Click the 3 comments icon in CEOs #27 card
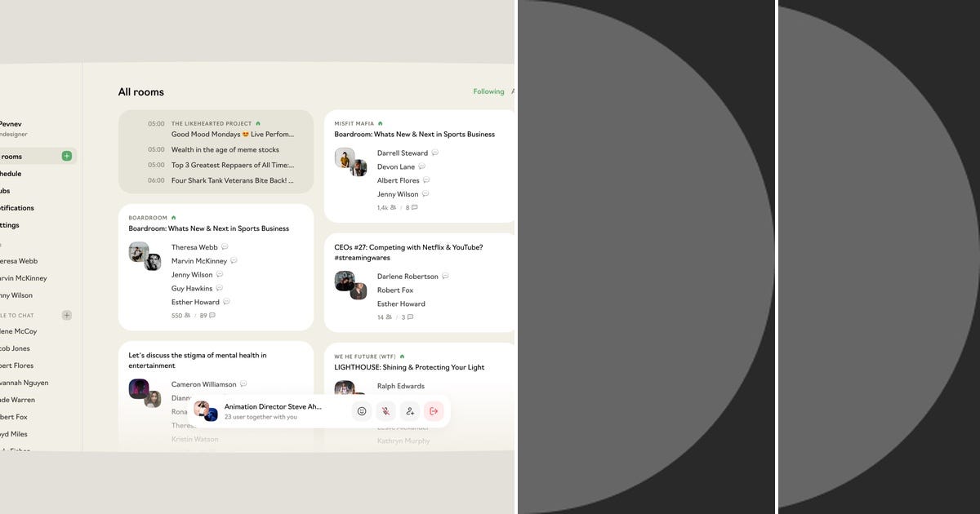This screenshot has height=514, width=980. coord(411,317)
